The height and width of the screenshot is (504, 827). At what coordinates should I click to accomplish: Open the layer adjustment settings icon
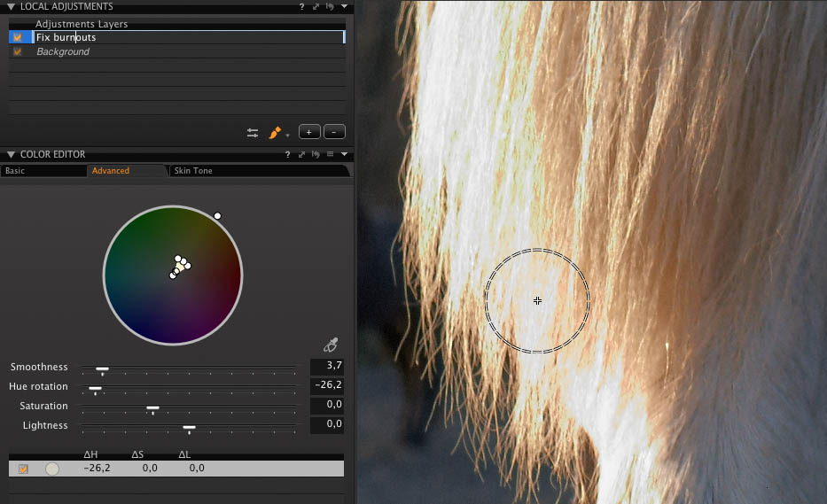[253, 133]
